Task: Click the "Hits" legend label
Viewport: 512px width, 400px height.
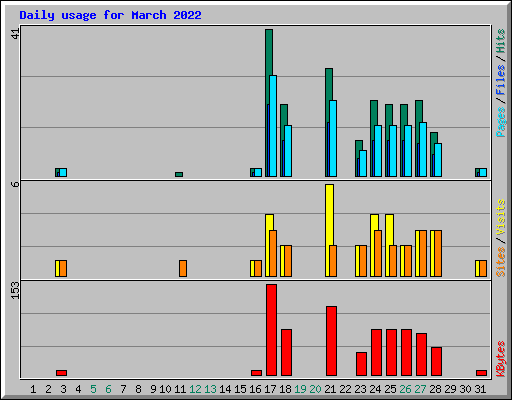Action: click(501, 41)
